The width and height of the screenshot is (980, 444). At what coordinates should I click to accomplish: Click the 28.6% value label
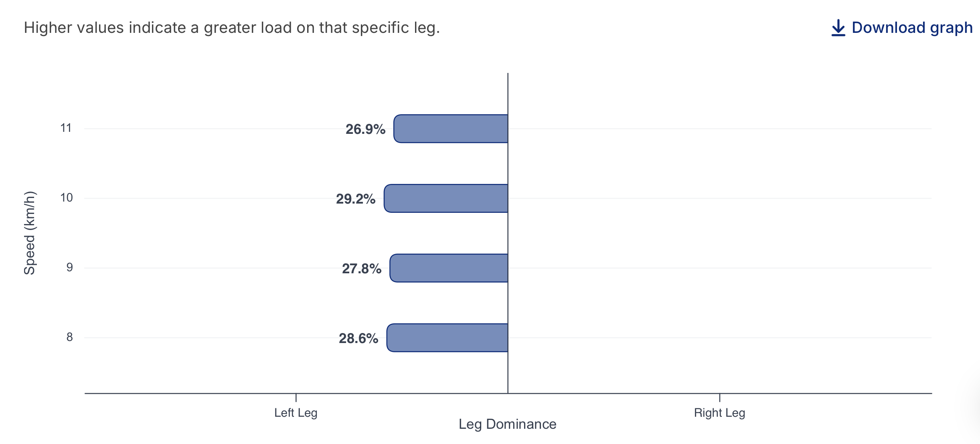[x=358, y=338]
